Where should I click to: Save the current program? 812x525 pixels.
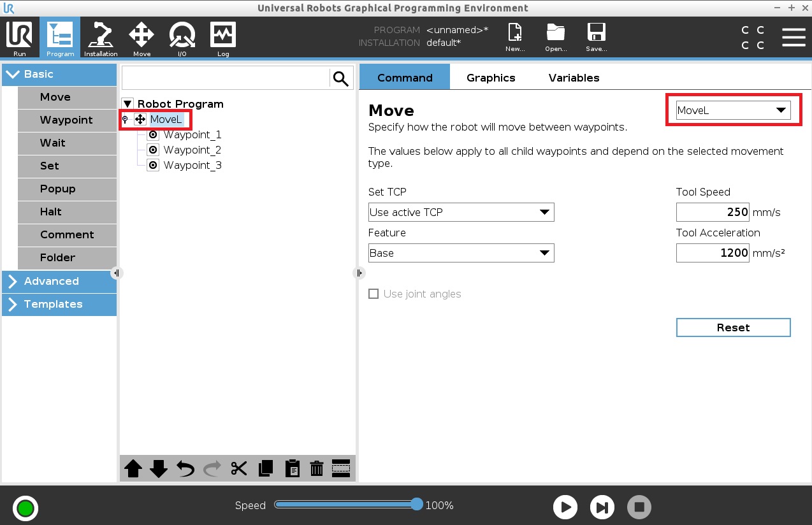(597, 38)
